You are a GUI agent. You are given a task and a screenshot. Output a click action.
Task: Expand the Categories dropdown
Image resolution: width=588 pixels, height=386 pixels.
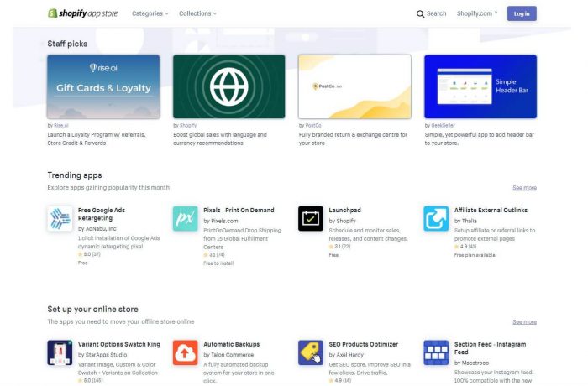tap(150, 13)
